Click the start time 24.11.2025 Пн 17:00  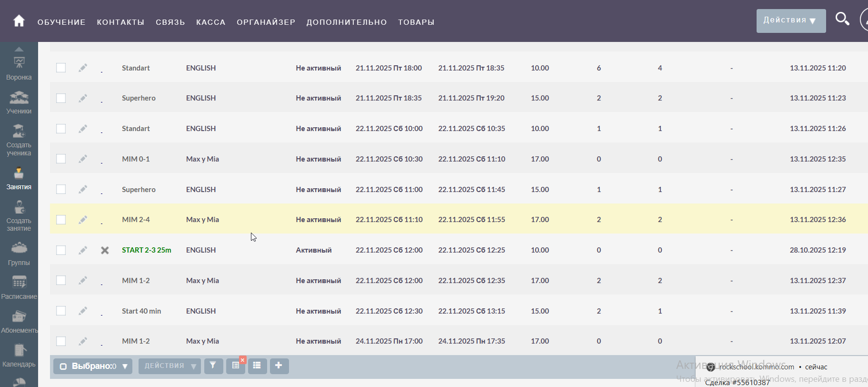click(389, 341)
